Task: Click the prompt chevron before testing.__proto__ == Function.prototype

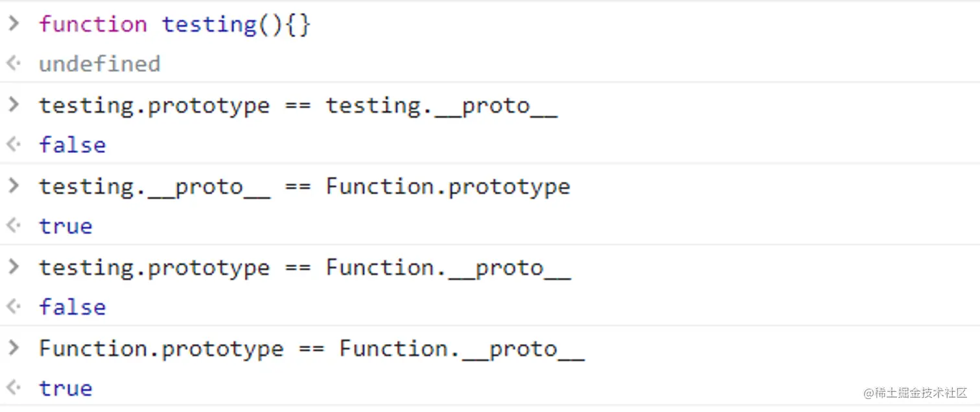Action: (13, 186)
